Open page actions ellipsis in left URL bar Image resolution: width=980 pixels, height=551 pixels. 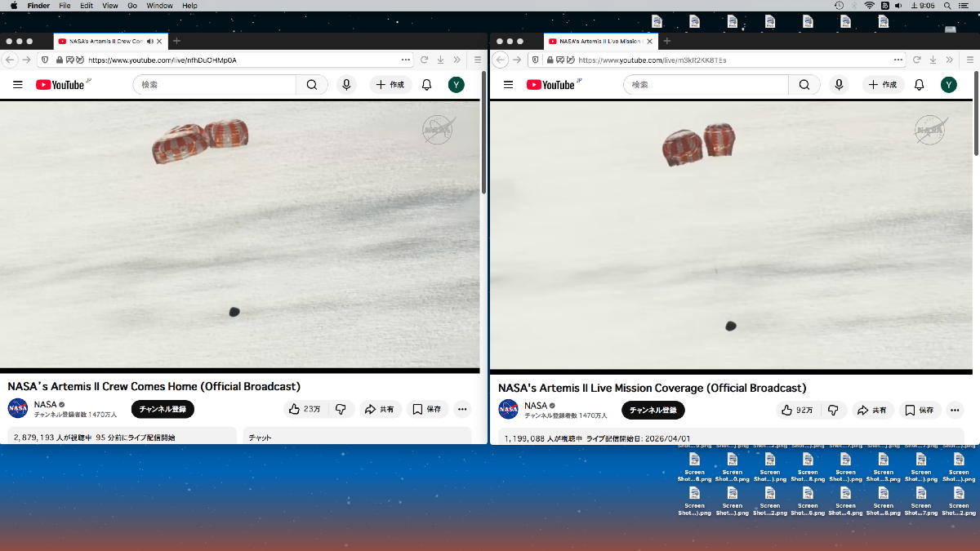pyautogui.click(x=406, y=60)
